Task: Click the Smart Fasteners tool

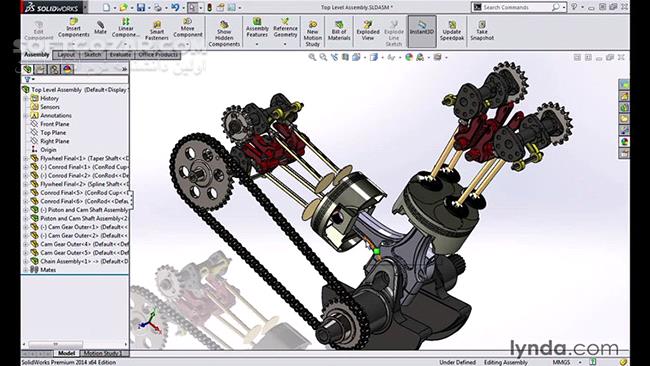Action: click(x=157, y=30)
